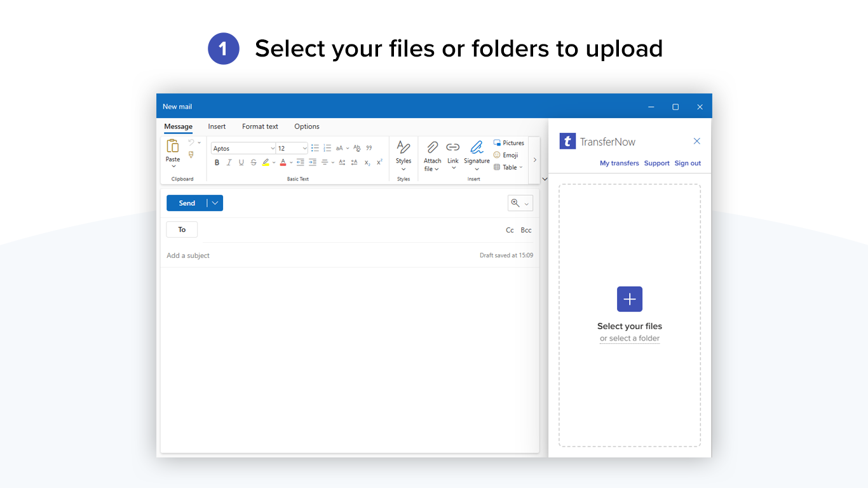Toggle the bulleted list button
Viewport: 868px width, 488px height.
coord(315,148)
